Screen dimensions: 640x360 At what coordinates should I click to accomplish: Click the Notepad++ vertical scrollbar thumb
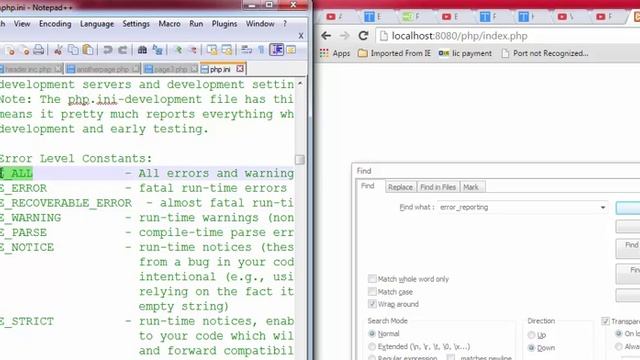(300, 159)
